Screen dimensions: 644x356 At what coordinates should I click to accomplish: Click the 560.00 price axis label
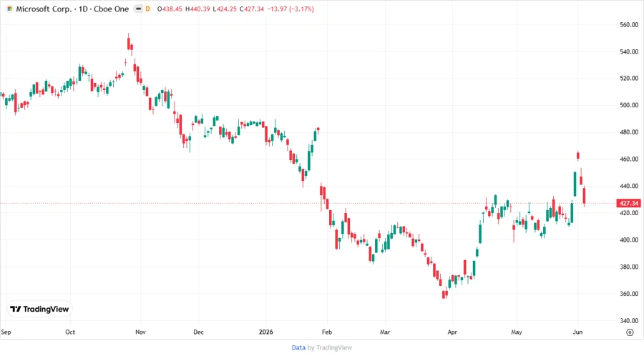[x=629, y=25]
